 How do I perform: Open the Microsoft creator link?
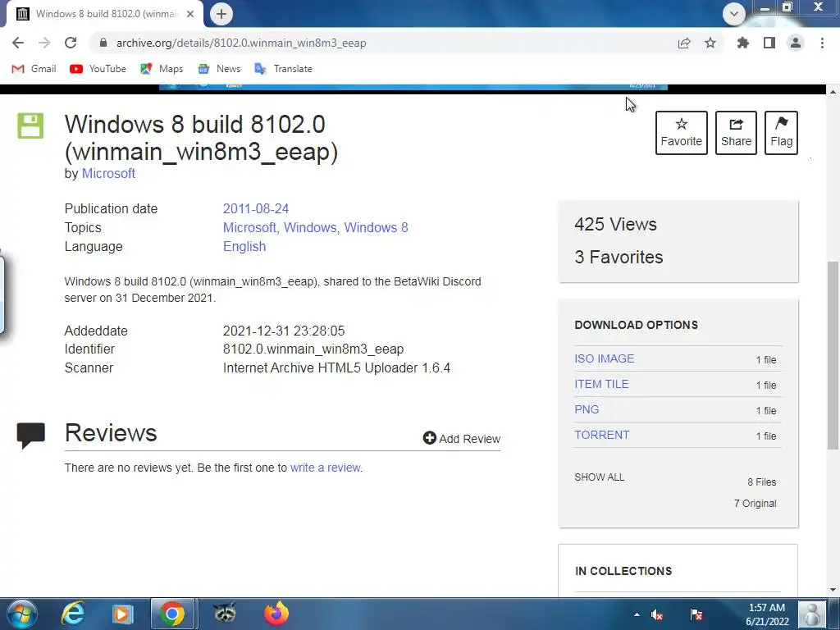108,174
